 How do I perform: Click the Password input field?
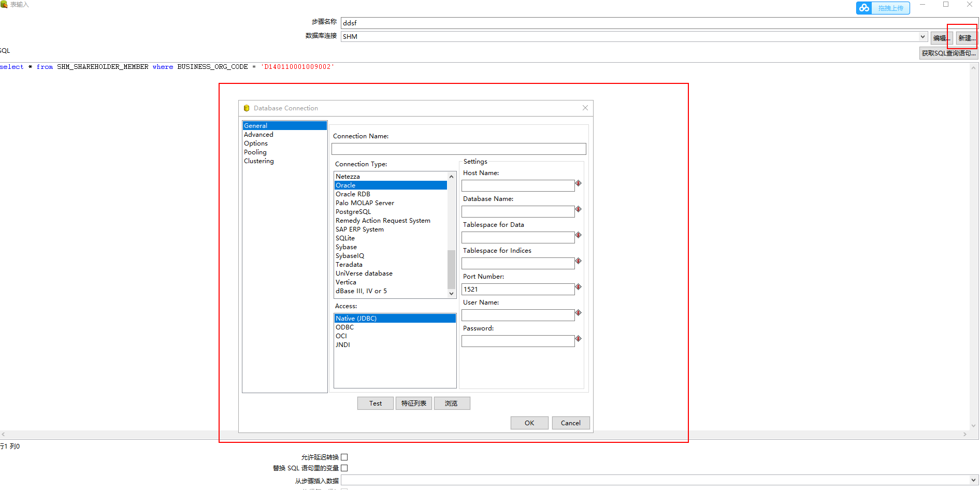[x=518, y=341]
